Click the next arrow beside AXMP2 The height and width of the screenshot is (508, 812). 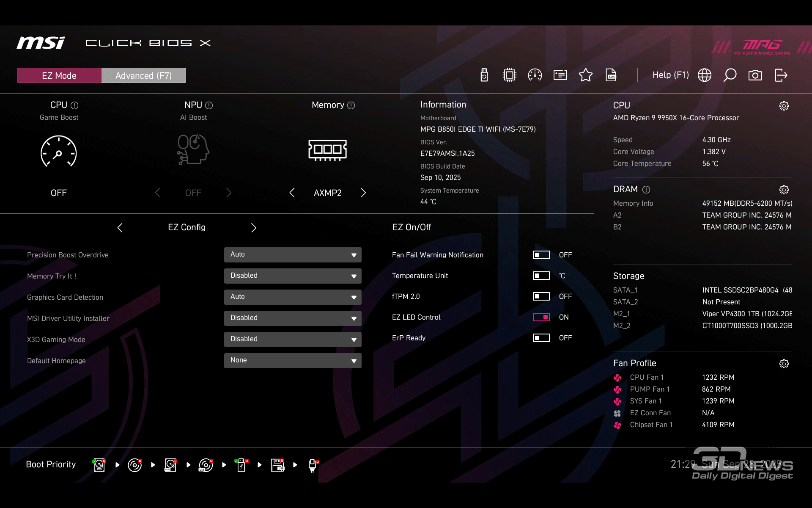click(x=363, y=193)
